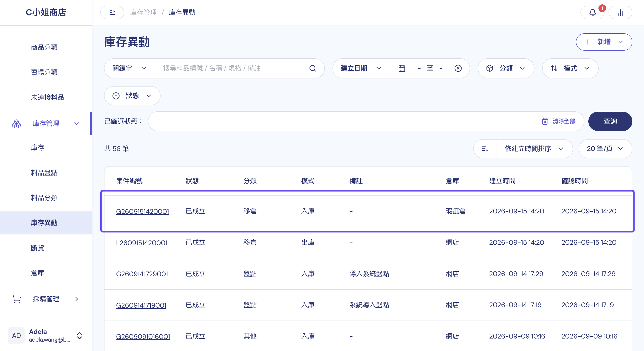Screen dimensions: 644x351
Task: Click the 庫存管理 cubes icon
Action: coord(16,124)
